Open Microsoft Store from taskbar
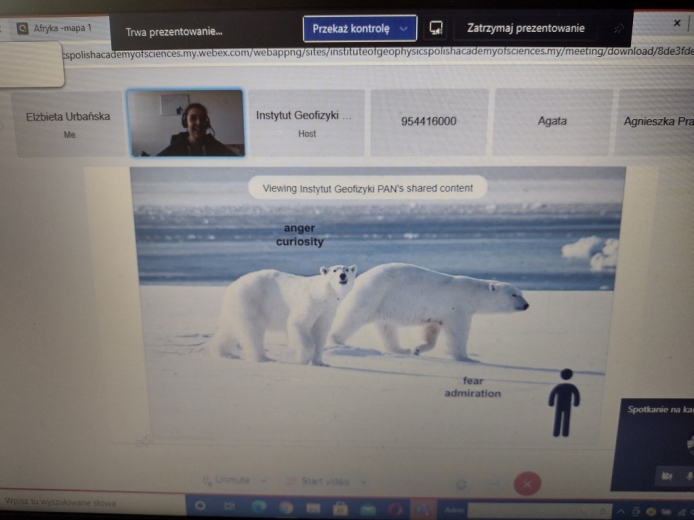 340,508
